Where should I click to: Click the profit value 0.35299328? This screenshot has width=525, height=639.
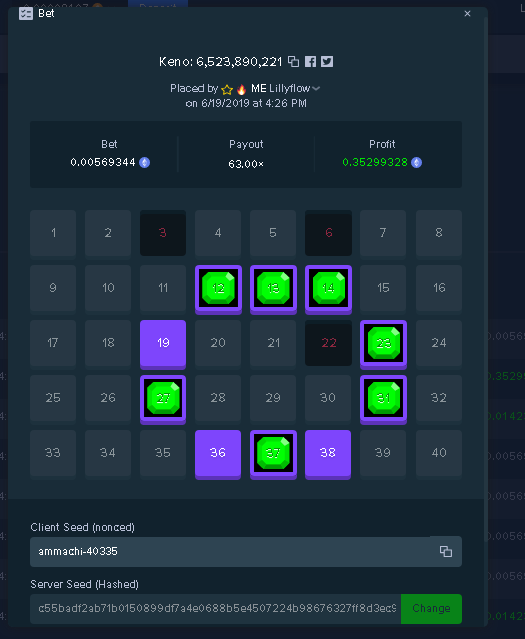tap(375, 163)
